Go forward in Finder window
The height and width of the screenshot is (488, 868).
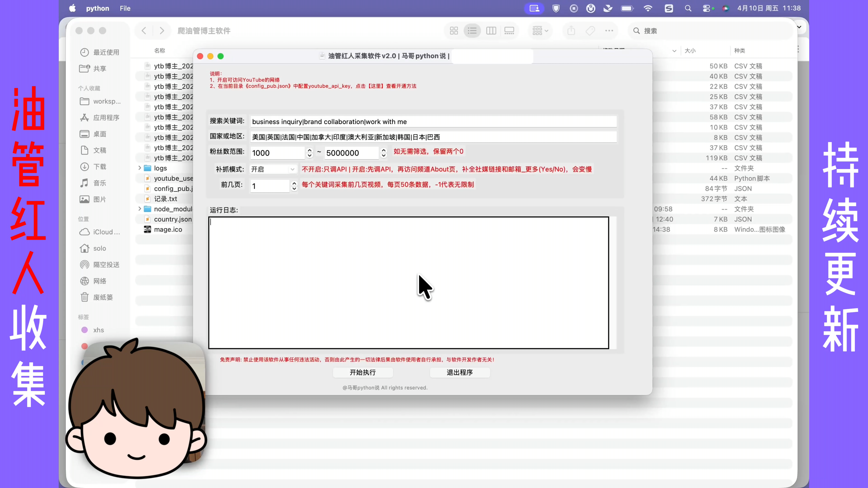[162, 31]
